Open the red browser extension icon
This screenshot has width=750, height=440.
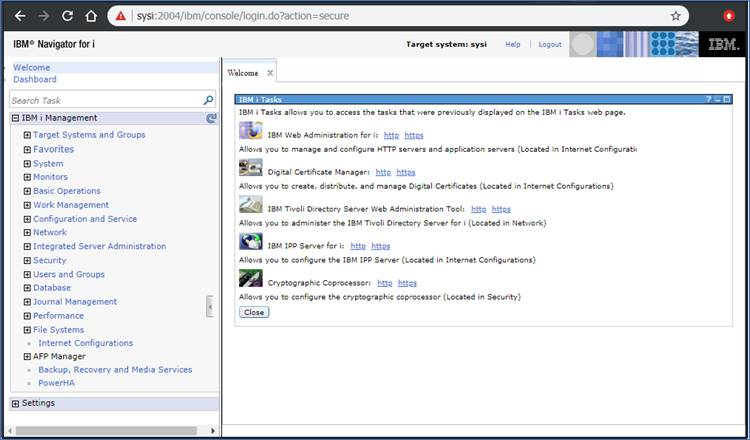coord(728,16)
